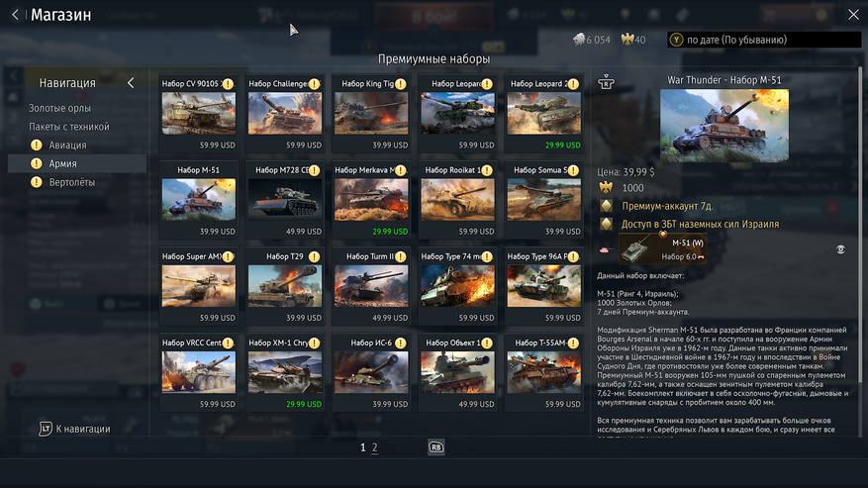The height and width of the screenshot is (488, 868).
Task: Click the LT stick icon near К навигации
Action: (x=46, y=429)
